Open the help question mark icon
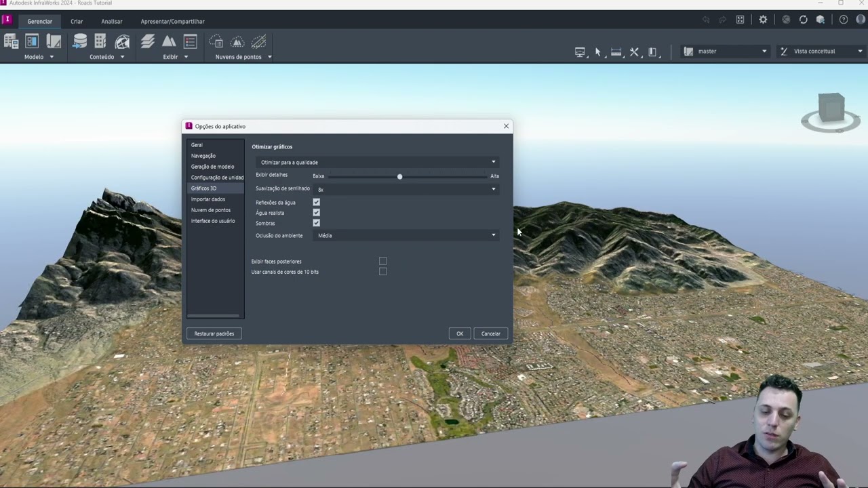This screenshot has width=868, height=488. point(844,20)
